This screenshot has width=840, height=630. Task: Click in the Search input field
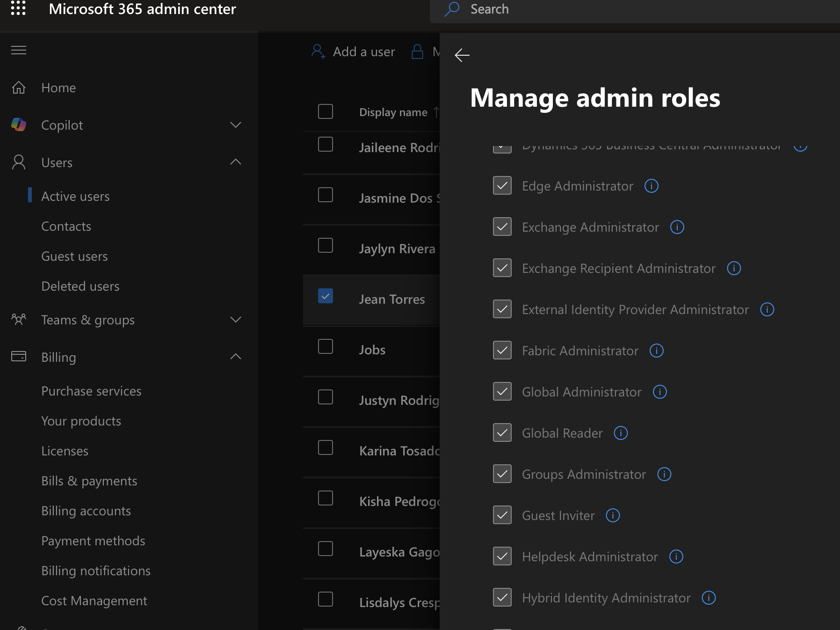(x=635, y=10)
